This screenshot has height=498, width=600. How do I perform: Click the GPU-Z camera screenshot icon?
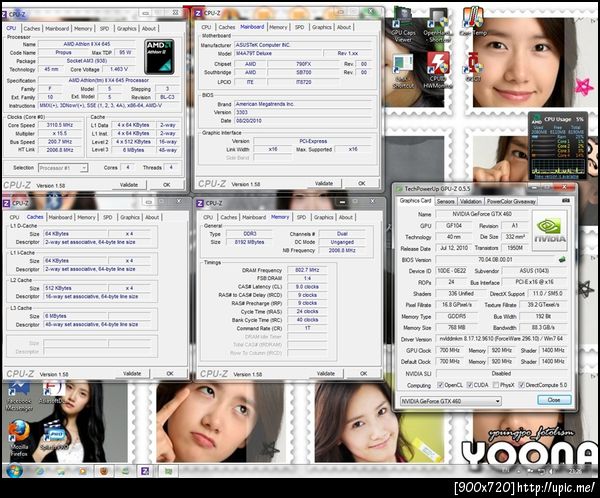coord(566,201)
